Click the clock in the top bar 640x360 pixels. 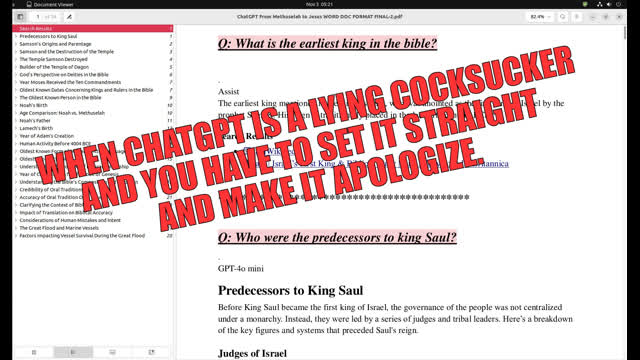click(320, 4)
